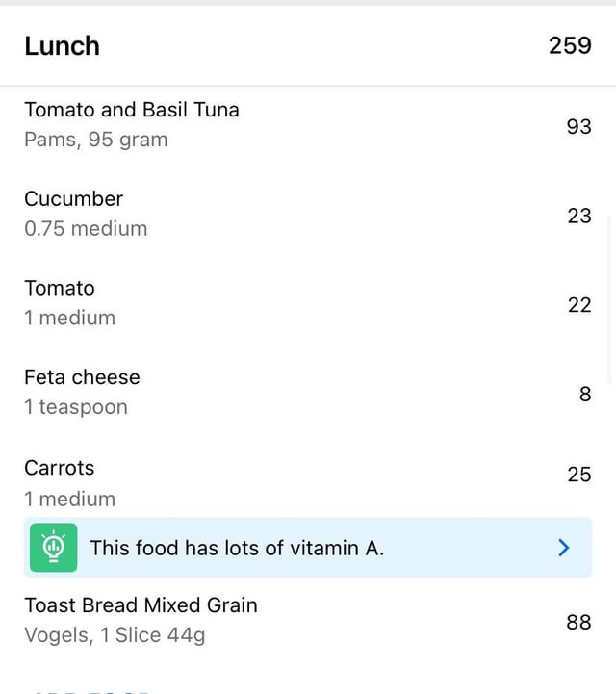Open 'This food has lots of vitamin A' banner
Screen dimensions: 616x694
(x=308, y=548)
